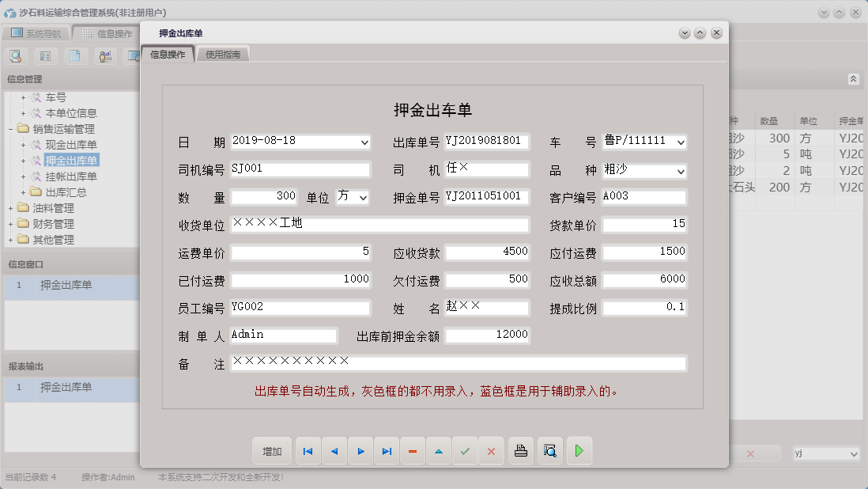
Task: Jump to the first record
Action: 308,450
